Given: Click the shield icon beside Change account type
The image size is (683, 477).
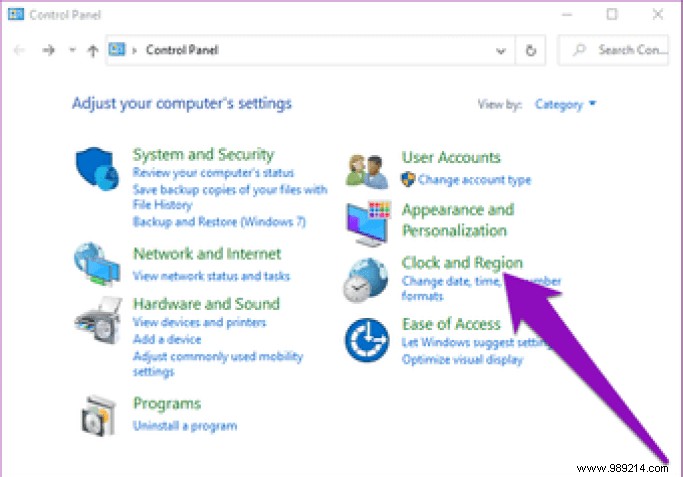Looking at the screenshot, I should pyautogui.click(x=408, y=179).
